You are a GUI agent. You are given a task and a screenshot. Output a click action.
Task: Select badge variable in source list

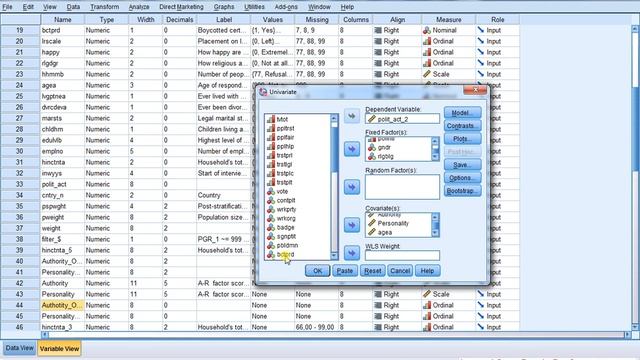coord(285,227)
